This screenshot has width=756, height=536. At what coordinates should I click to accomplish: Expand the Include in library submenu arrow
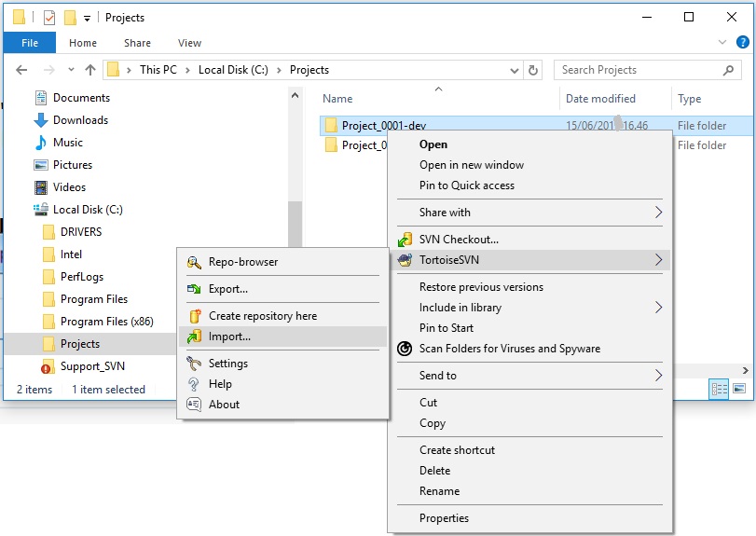(x=659, y=308)
